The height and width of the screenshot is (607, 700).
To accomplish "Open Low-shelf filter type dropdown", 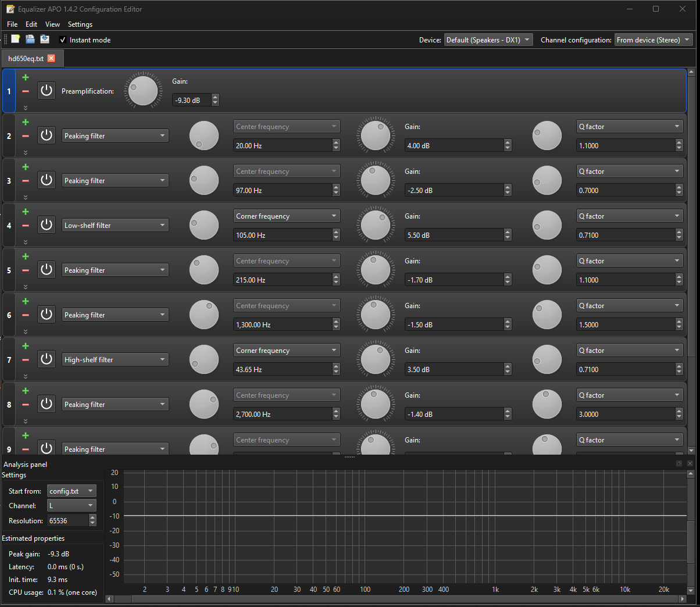I will (115, 225).
